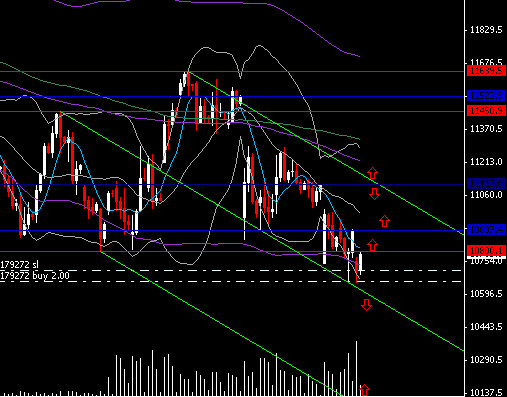This screenshot has width=507, height=397.
Task: Click the red 11639.5 price level label
Action: [486, 71]
